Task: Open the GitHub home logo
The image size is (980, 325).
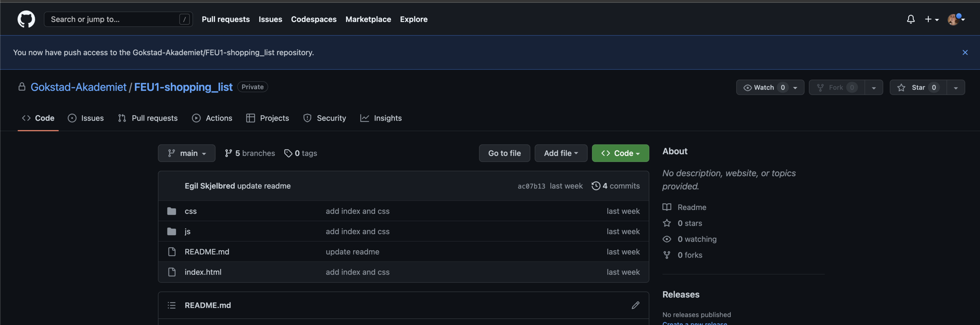Action: coord(26,19)
